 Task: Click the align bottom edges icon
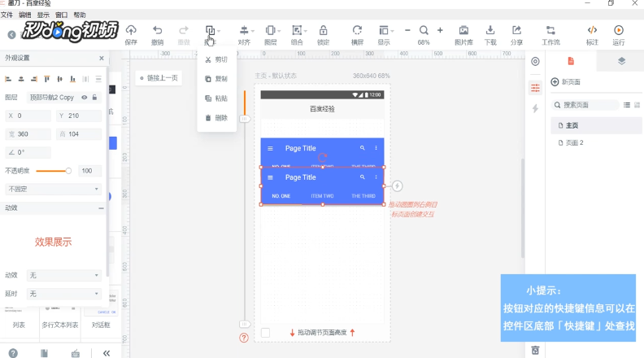click(72, 79)
